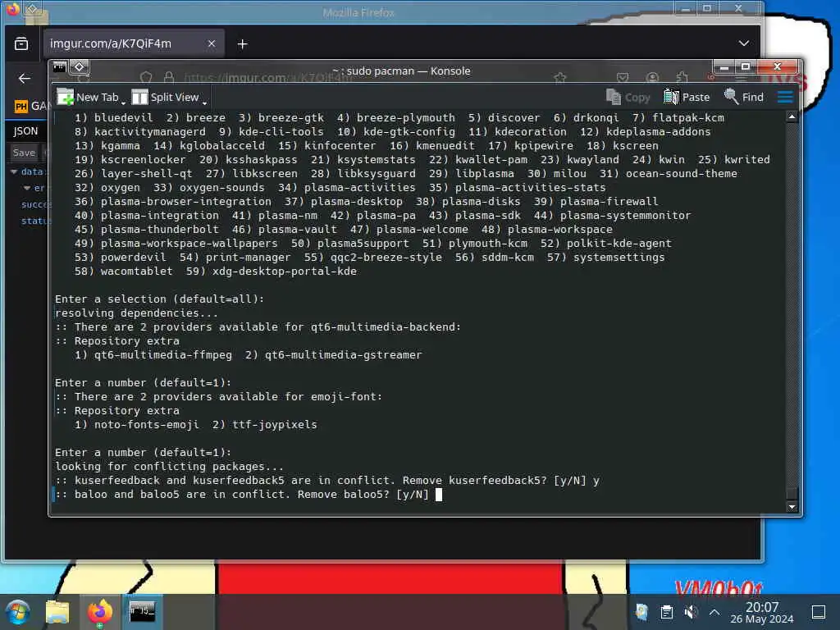Screen dimensions: 840x630
Task: Click the PH bookmark icon in Firefox
Action: pos(21,106)
